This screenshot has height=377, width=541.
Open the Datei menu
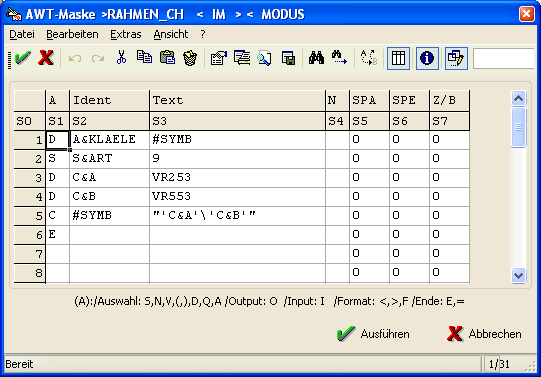(x=22, y=34)
